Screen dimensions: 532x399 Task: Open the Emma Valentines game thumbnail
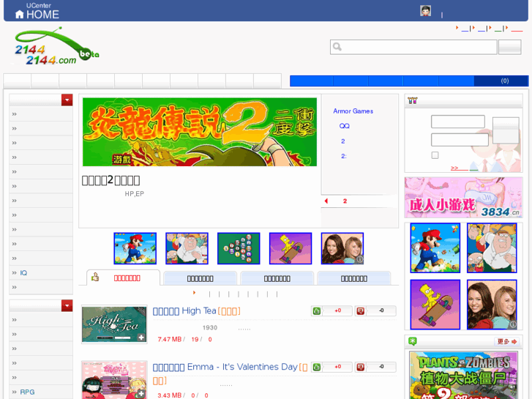pyautogui.click(x=114, y=380)
